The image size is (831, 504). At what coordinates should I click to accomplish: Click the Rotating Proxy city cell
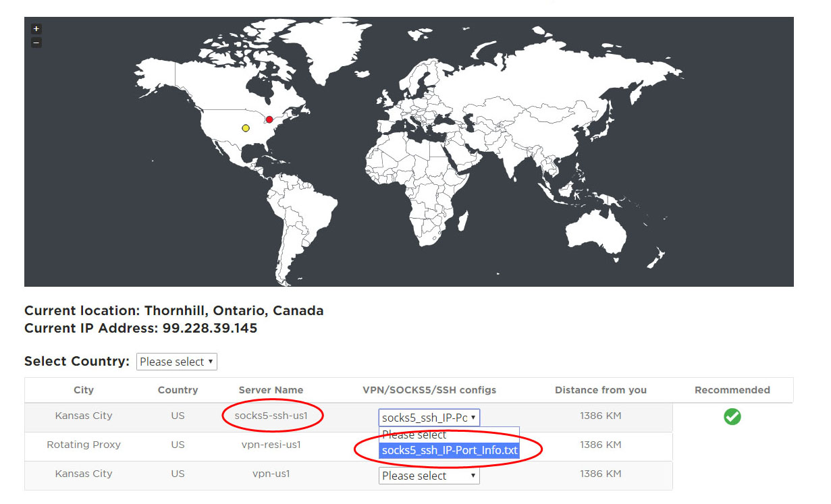[x=84, y=445]
